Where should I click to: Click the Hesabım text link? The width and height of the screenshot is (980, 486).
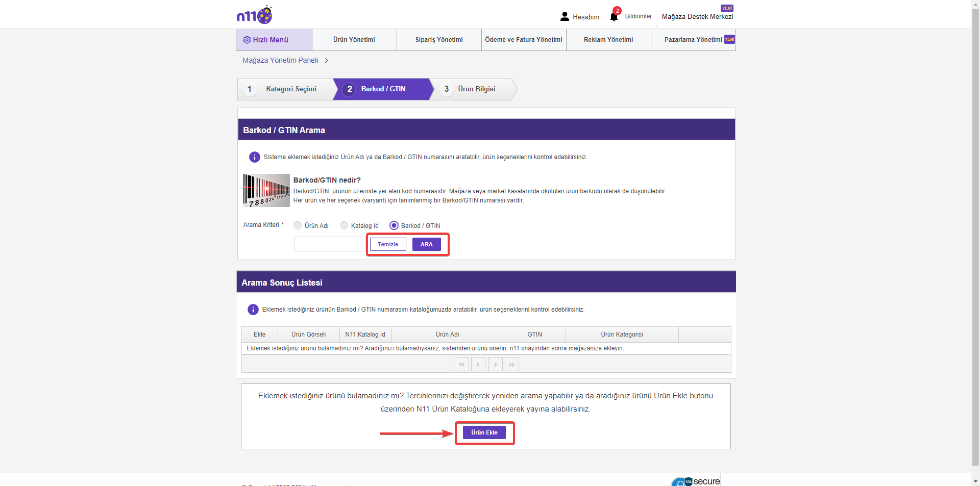pos(586,17)
